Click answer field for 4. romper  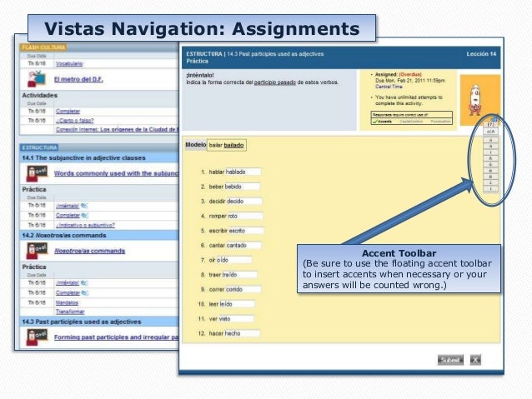(245, 216)
